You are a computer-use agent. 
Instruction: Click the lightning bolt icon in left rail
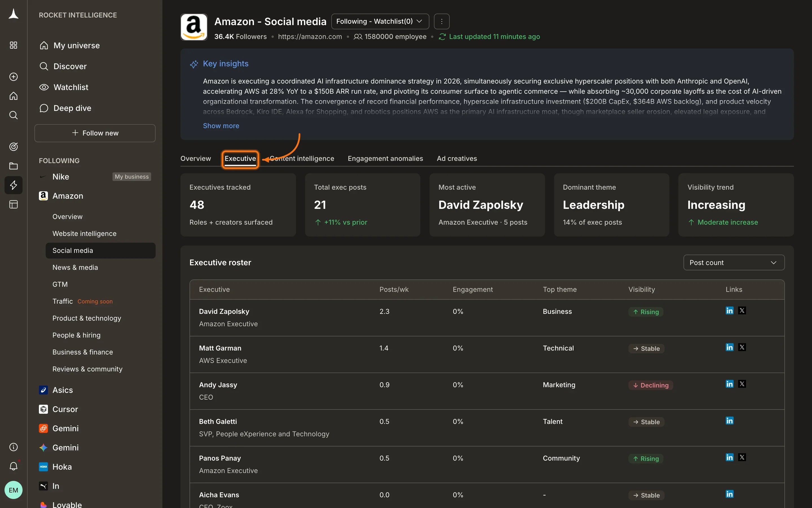14,185
